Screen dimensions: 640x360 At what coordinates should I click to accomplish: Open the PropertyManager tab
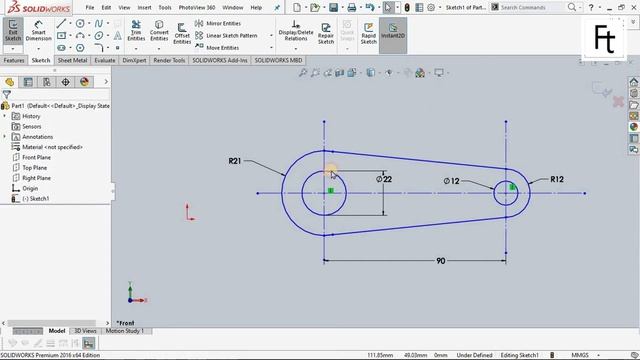coord(28,82)
